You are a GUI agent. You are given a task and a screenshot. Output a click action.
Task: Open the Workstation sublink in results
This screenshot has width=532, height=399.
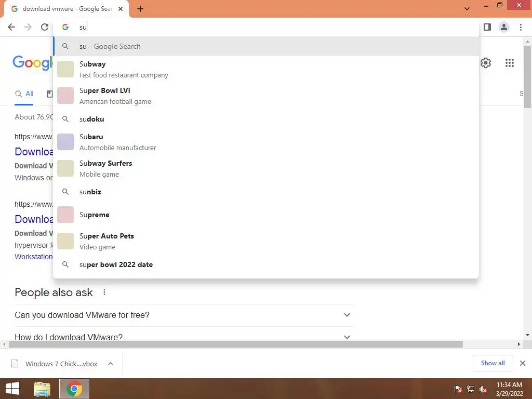[x=34, y=257]
